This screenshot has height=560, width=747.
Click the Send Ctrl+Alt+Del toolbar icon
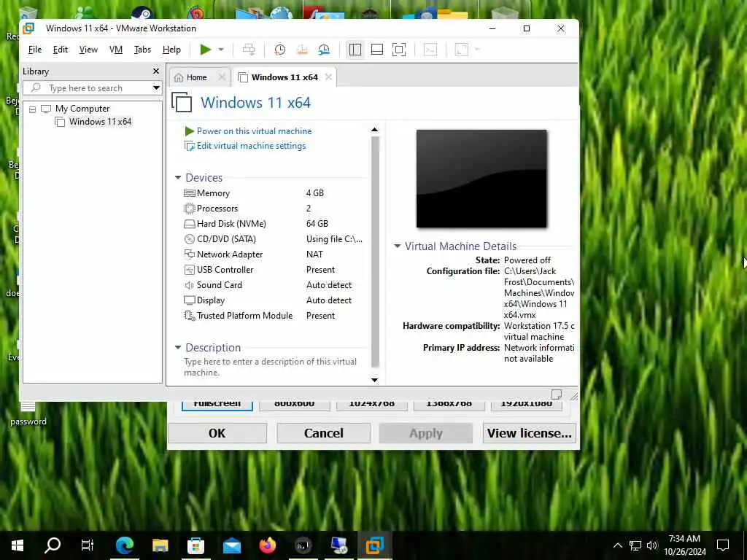[249, 50]
